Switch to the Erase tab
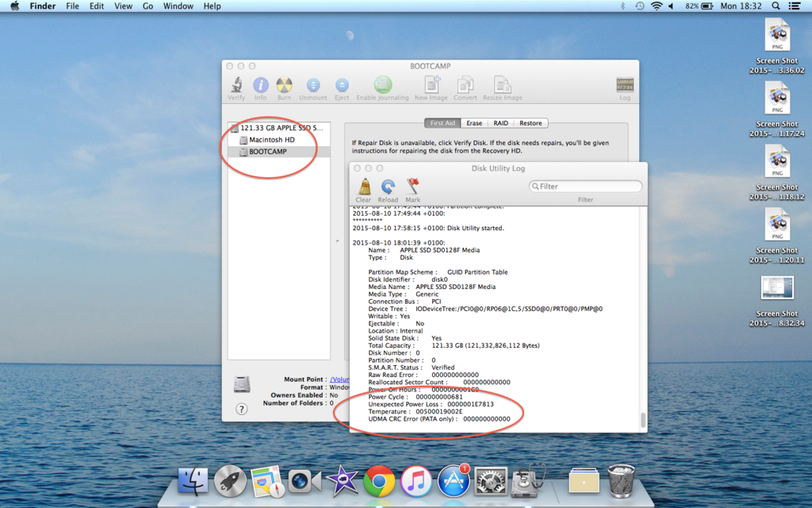The image size is (812, 508). tap(474, 123)
